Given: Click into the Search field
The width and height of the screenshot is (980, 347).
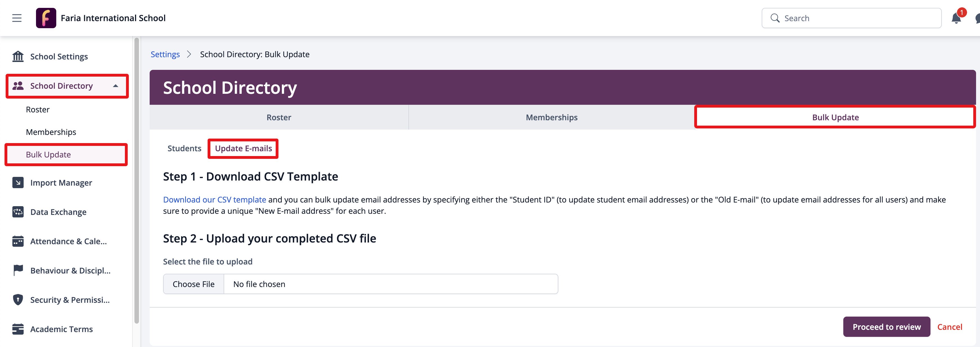Looking at the screenshot, I should pyautogui.click(x=856, y=18).
